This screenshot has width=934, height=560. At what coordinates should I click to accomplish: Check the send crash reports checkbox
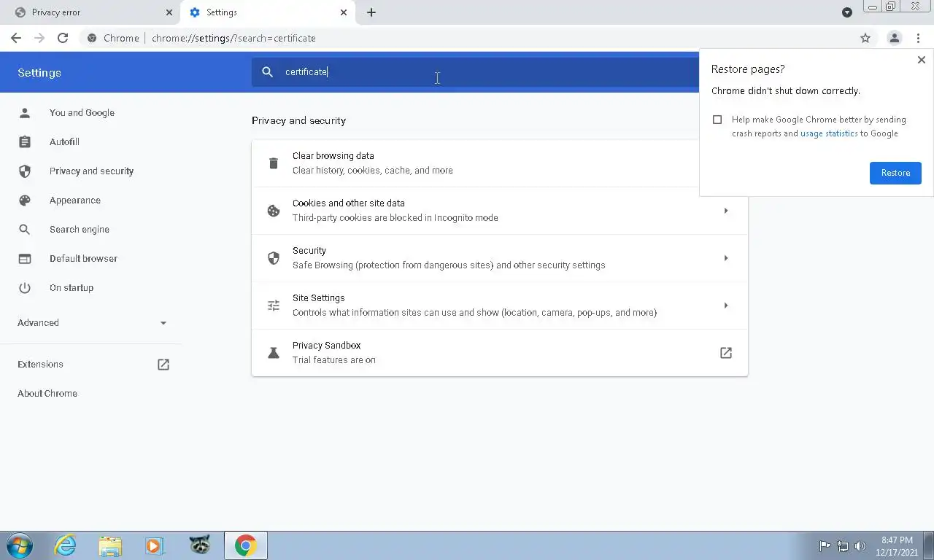click(x=717, y=120)
